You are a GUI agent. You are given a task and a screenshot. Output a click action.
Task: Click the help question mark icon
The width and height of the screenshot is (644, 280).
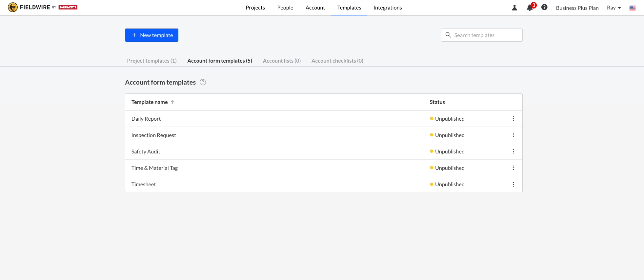pyautogui.click(x=544, y=7)
